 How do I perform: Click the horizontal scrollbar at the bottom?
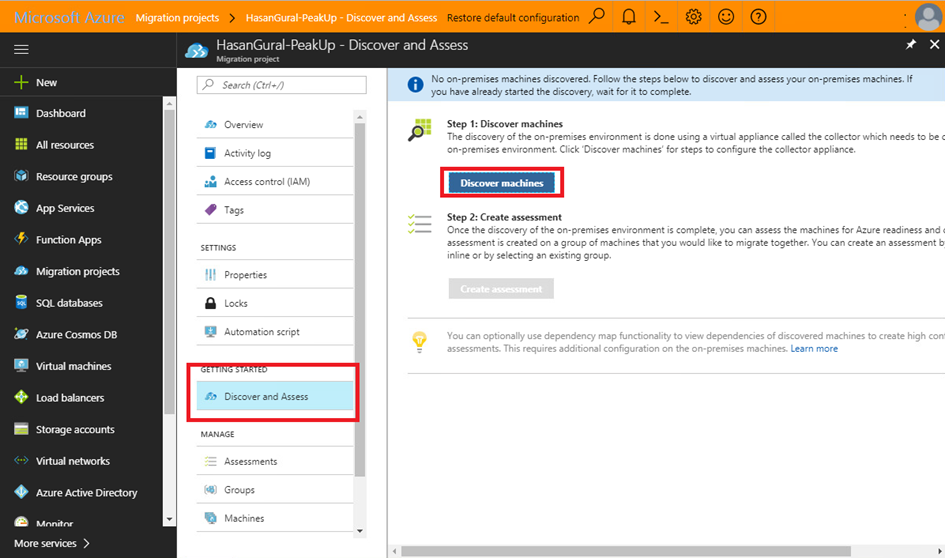(x=626, y=551)
